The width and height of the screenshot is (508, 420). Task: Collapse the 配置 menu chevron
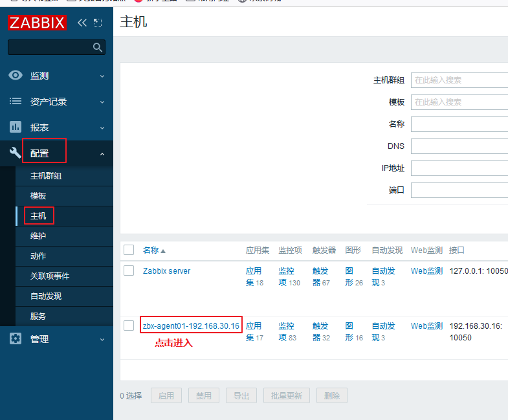[102, 154]
